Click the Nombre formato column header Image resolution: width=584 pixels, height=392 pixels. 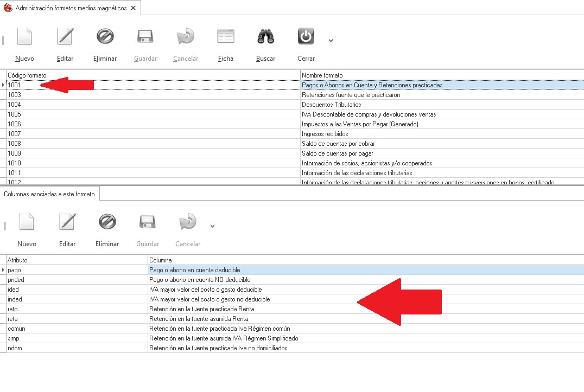pyautogui.click(x=441, y=75)
